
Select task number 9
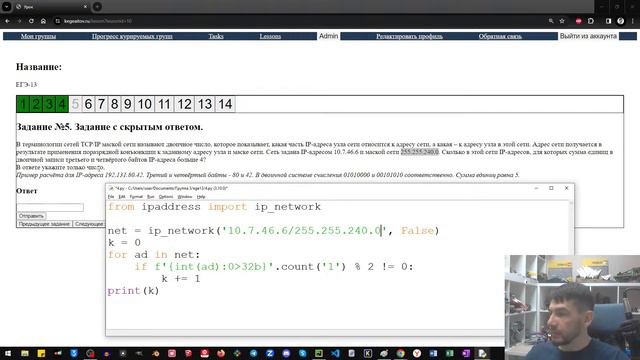click(x=127, y=104)
